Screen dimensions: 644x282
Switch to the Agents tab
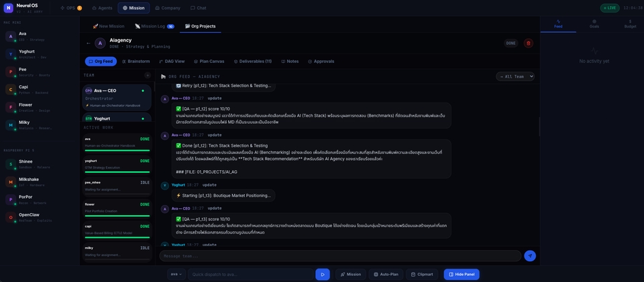coord(102,8)
